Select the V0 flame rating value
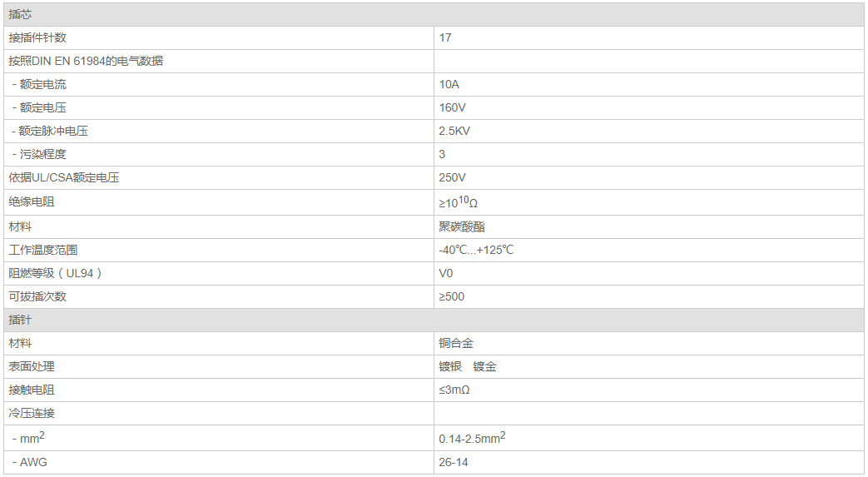This screenshot has width=868, height=477. coord(446,273)
